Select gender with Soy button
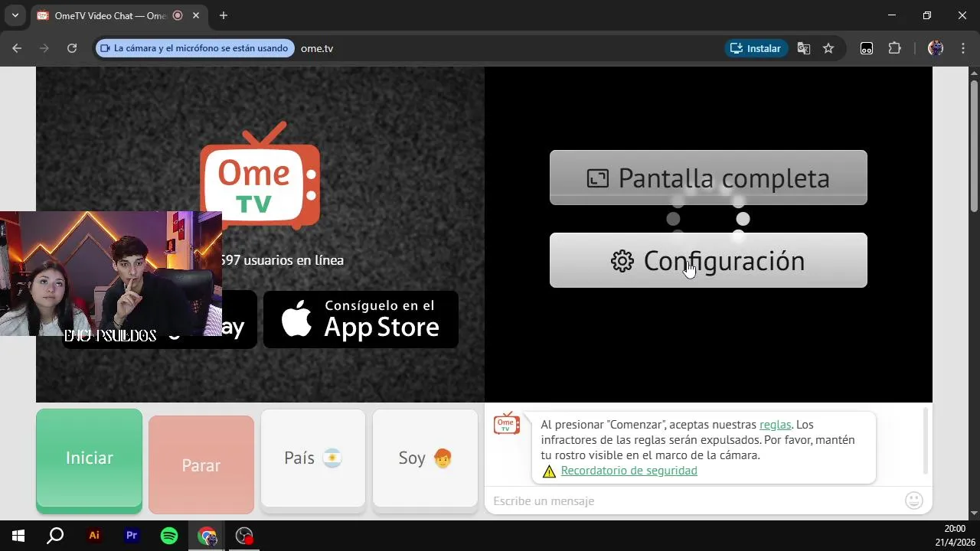 (425, 459)
